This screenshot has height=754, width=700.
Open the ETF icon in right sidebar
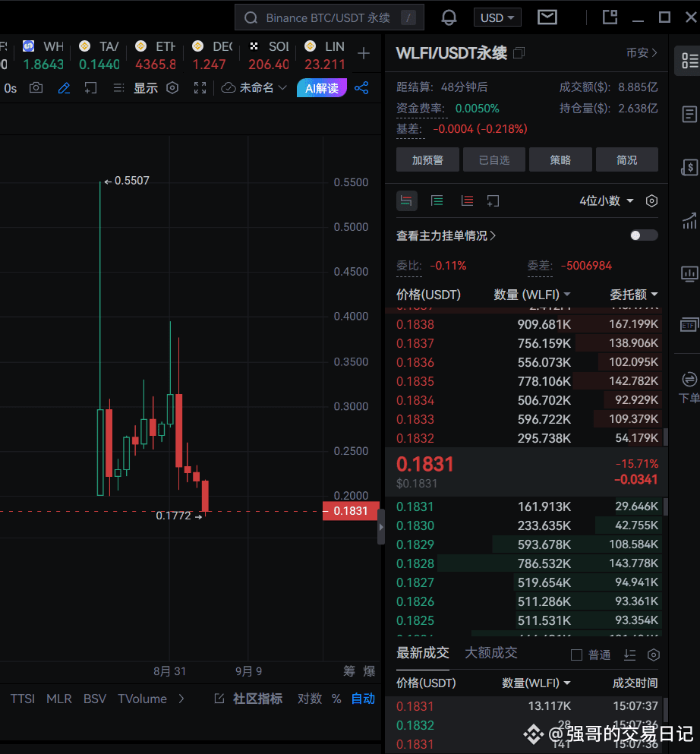689,326
